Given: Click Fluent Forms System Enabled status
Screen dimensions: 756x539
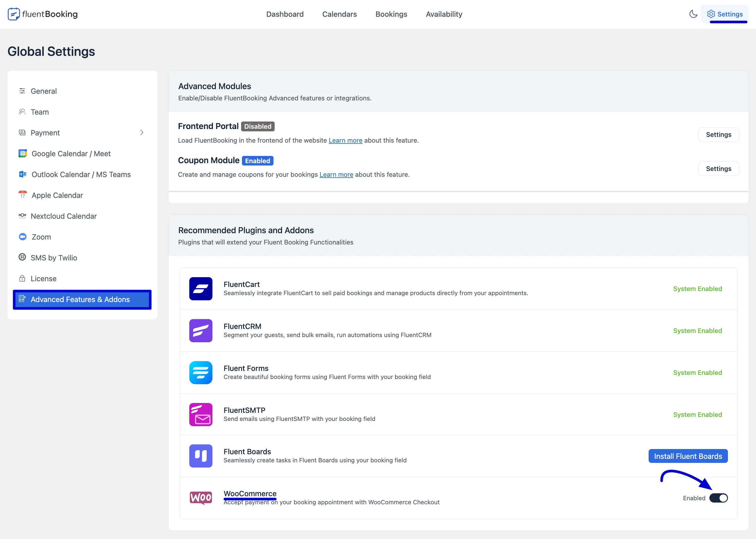Looking at the screenshot, I should [697, 373].
